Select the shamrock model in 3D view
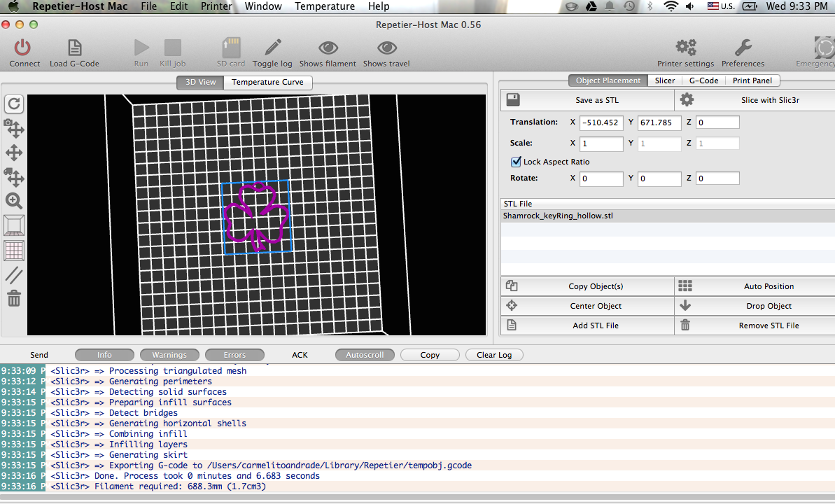835x504 pixels. click(x=256, y=216)
